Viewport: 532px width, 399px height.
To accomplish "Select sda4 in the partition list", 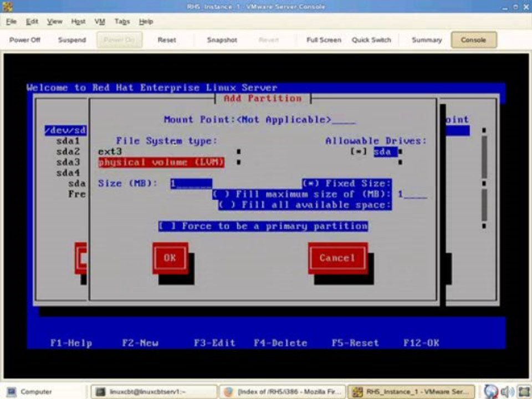I will (x=68, y=173).
